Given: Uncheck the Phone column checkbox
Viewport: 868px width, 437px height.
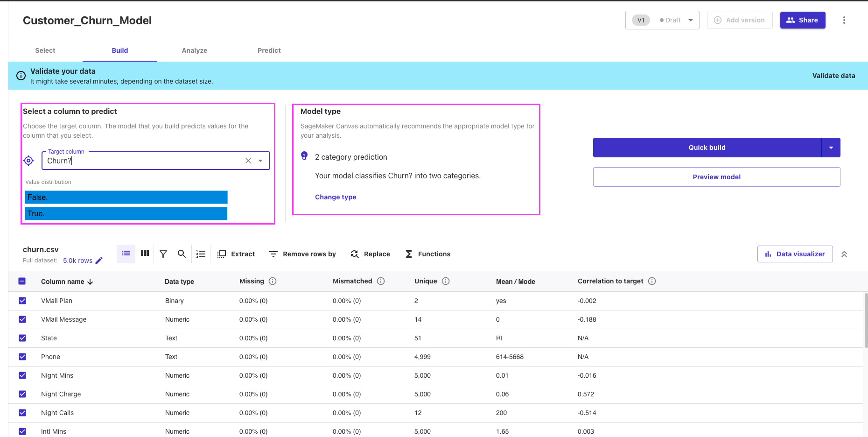Looking at the screenshot, I should (22, 357).
